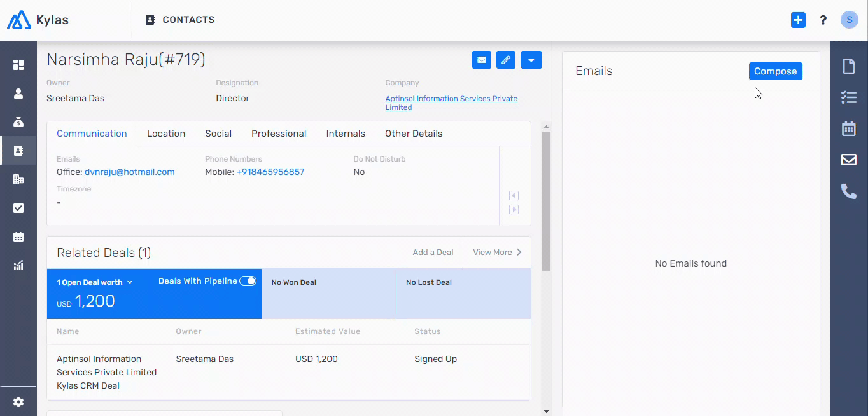Click the Status column header

point(428,331)
